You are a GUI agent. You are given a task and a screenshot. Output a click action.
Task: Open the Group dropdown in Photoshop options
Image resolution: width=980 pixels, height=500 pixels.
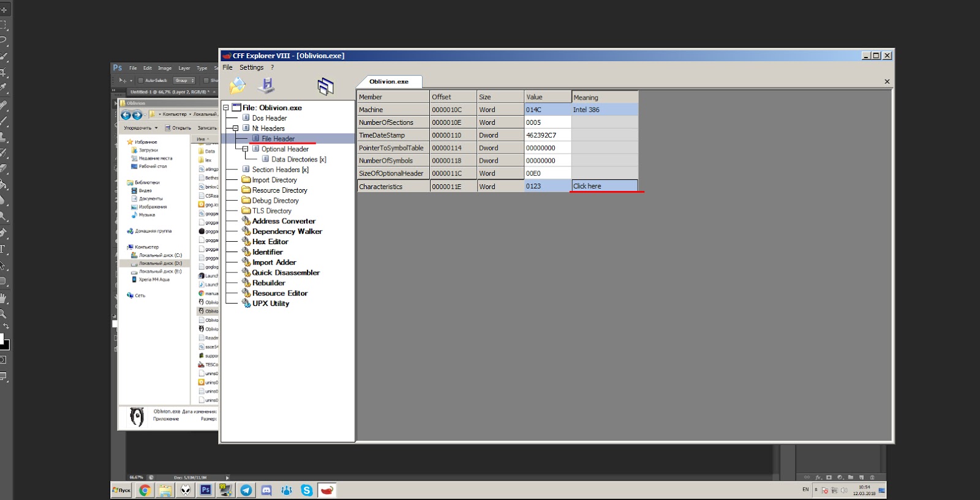(184, 80)
